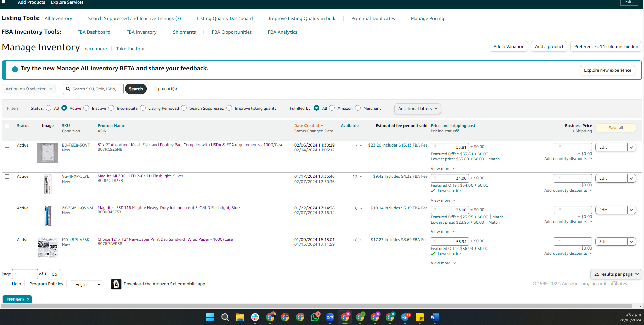Click Lowest price checkmark for Choice Deli Wrap
The height and width of the screenshot is (325, 644).
coord(433,254)
